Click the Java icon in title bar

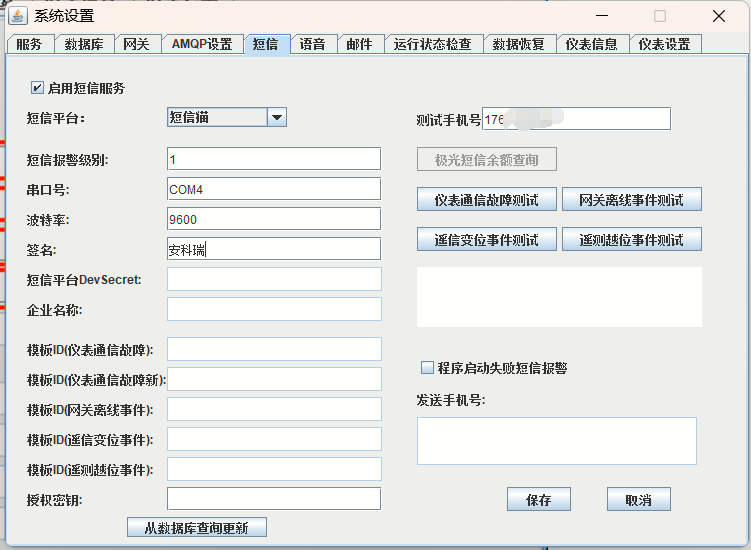tap(18, 15)
